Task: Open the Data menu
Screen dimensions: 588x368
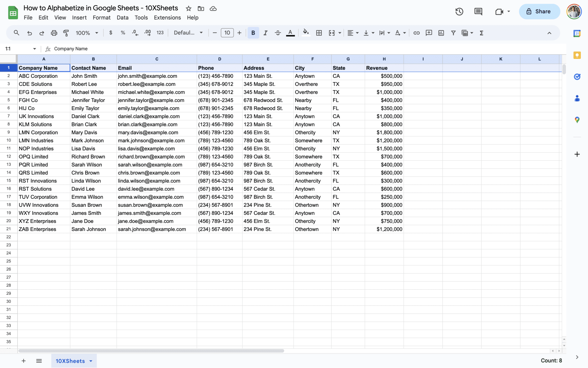Action: 122,18
